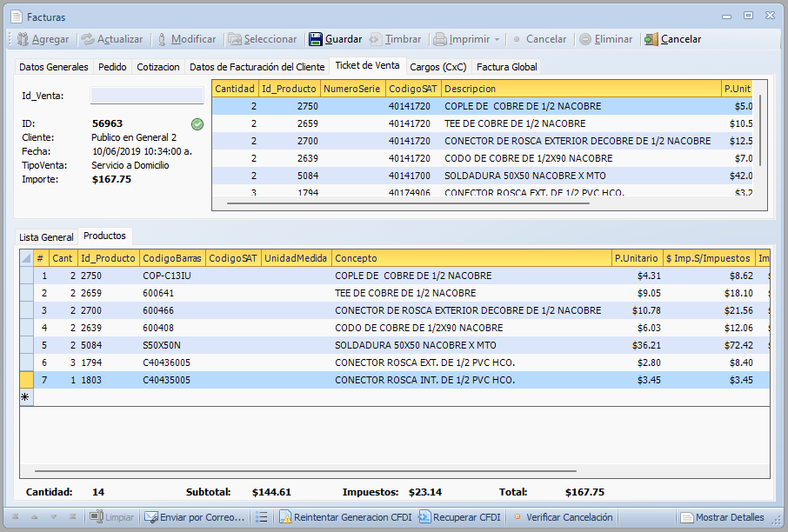This screenshot has height=532, width=788.
Task: Open the Factura Global tab
Action: (506, 67)
